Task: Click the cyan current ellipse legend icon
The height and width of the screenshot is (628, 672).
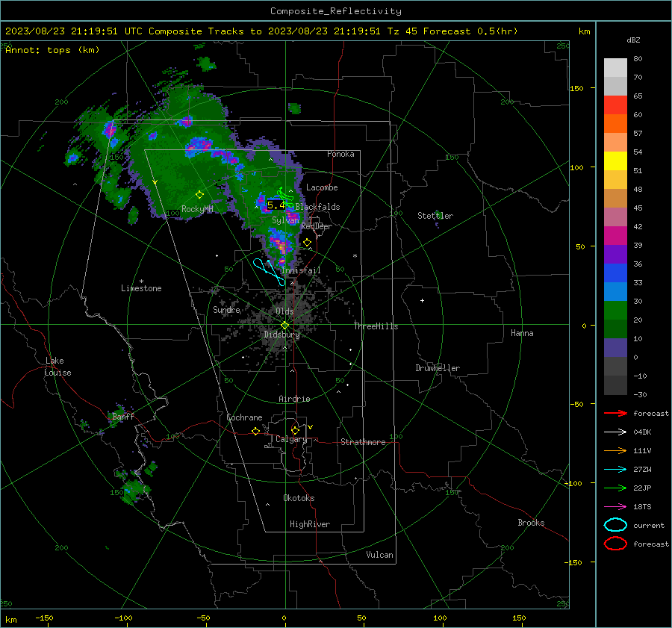Action: pos(615,525)
